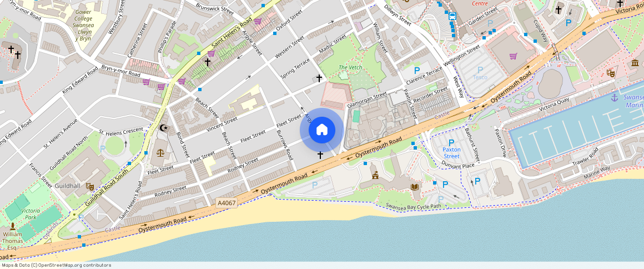Click the Tesco parking P icon
This screenshot has height=269, width=644.
[480, 70]
